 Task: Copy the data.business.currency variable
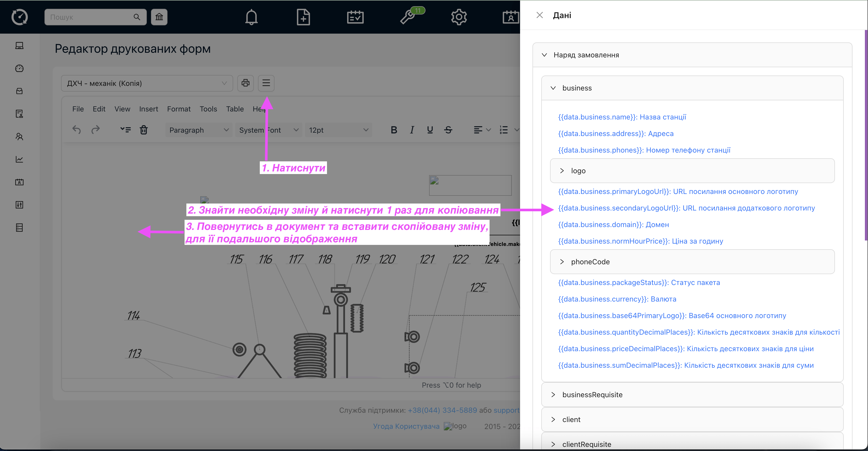(617, 299)
